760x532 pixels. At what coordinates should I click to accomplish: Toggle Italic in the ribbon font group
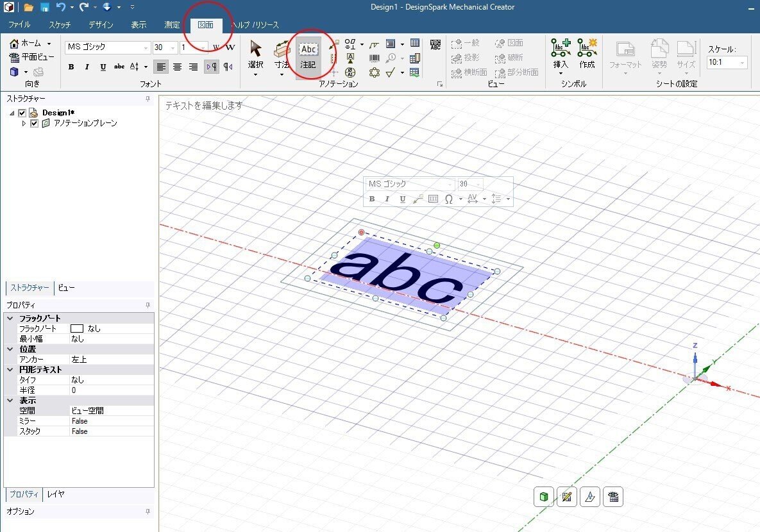pyautogui.click(x=87, y=67)
